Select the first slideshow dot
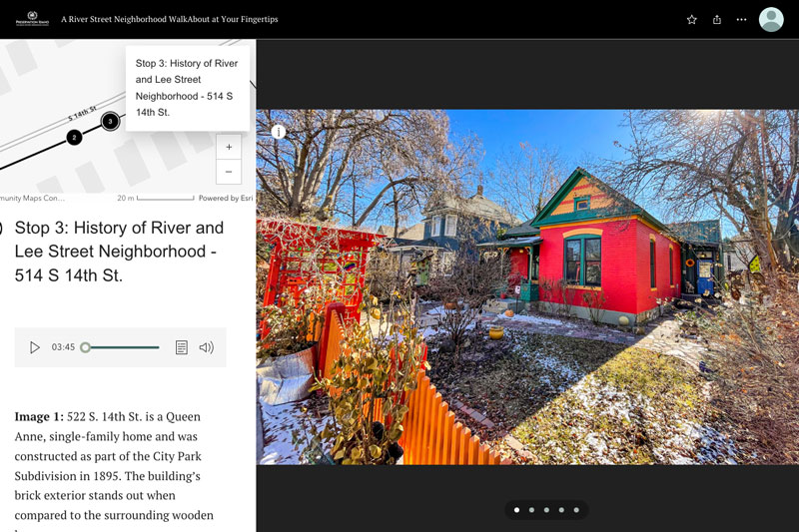The width and height of the screenshot is (799, 532). [x=517, y=510]
